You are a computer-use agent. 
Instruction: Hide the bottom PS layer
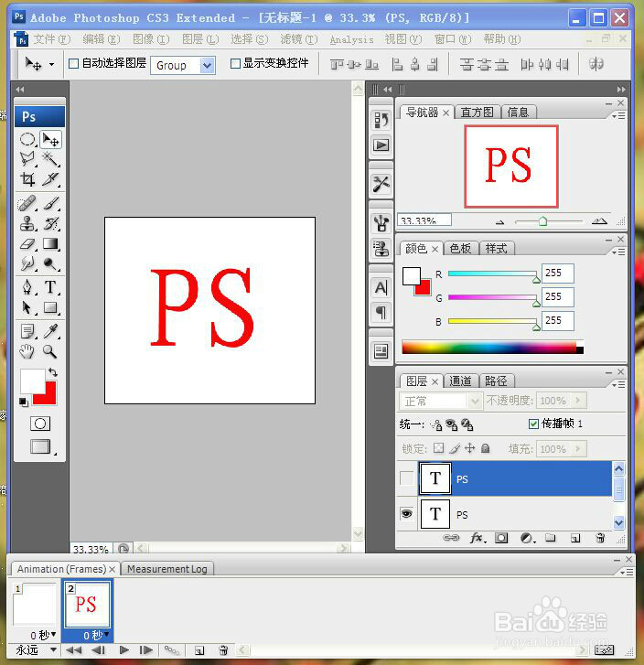pos(406,513)
